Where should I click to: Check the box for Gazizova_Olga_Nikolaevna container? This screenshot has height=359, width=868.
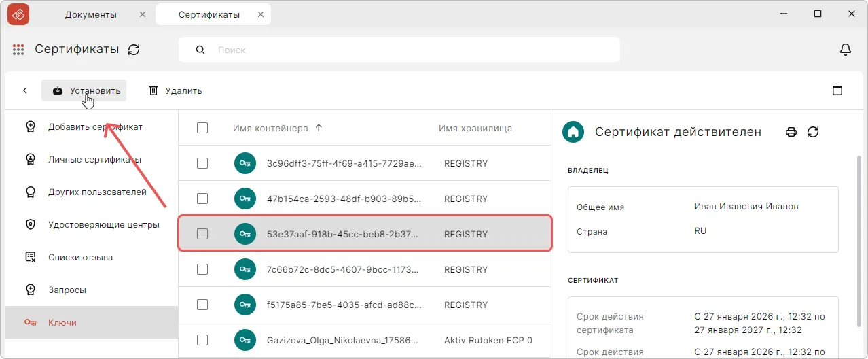pyautogui.click(x=202, y=340)
